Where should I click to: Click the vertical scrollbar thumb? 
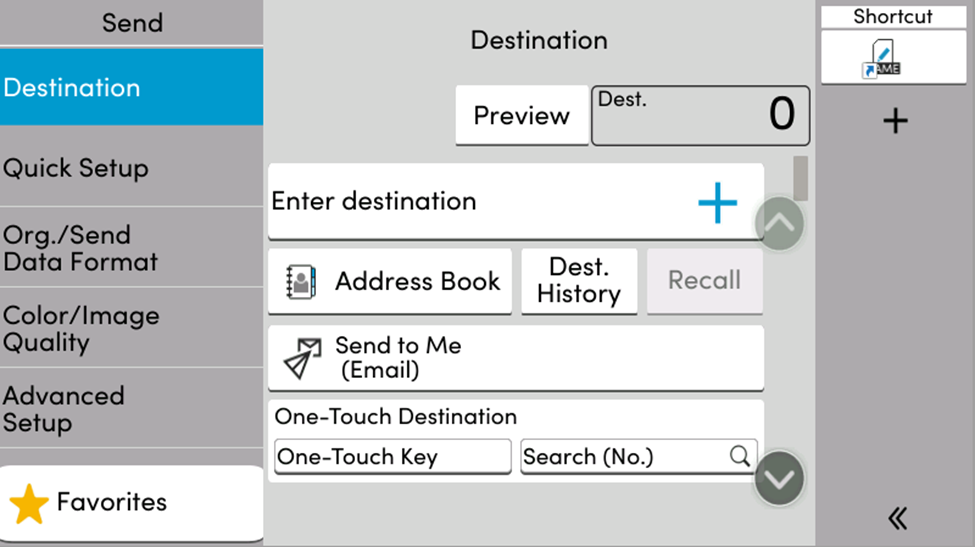(x=800, y=177)
